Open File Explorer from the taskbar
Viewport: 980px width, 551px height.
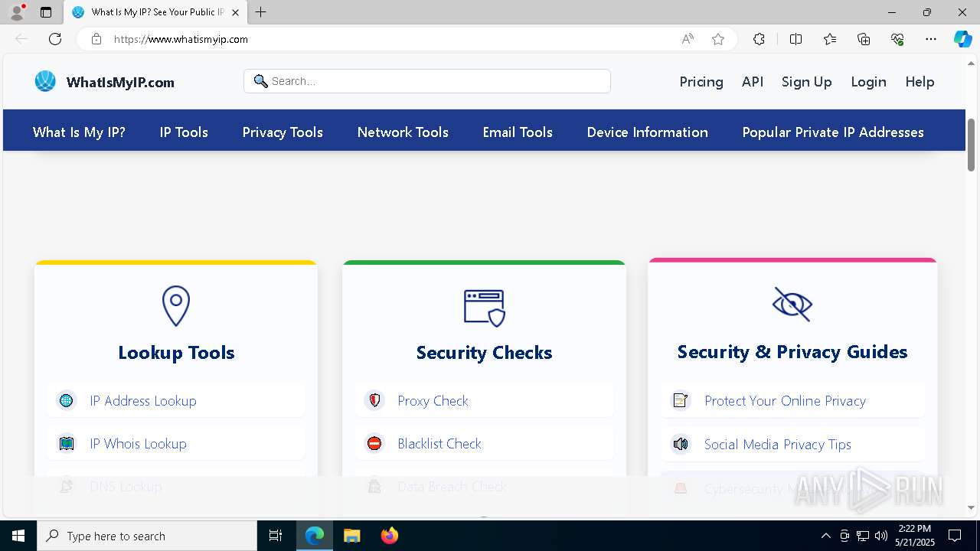click(x=351, y=536)
